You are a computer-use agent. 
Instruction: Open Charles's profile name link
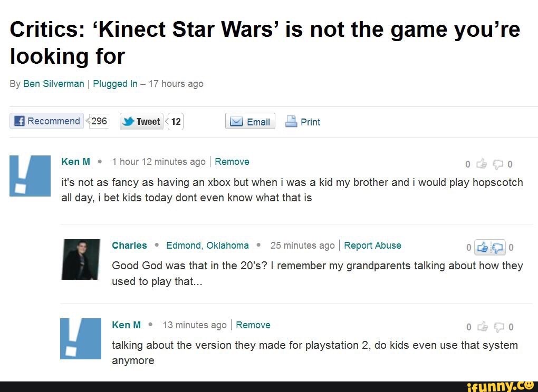(x=129, y=246)
